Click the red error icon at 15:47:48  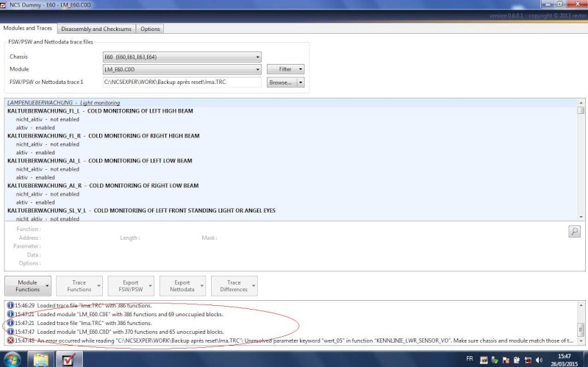click(x=10, y=341)
